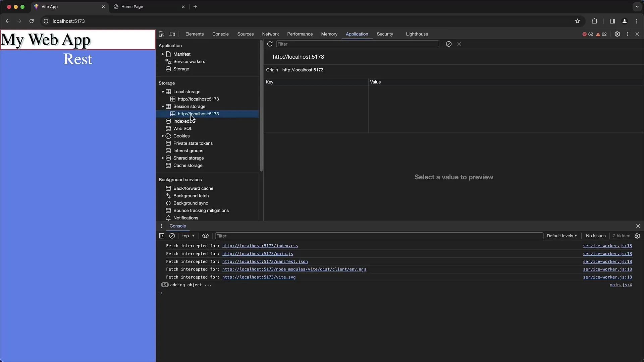Viewport: 644px width, 362px height.
Task: Toggle the device toolbar icon
Action: click(x=172, y=34)
